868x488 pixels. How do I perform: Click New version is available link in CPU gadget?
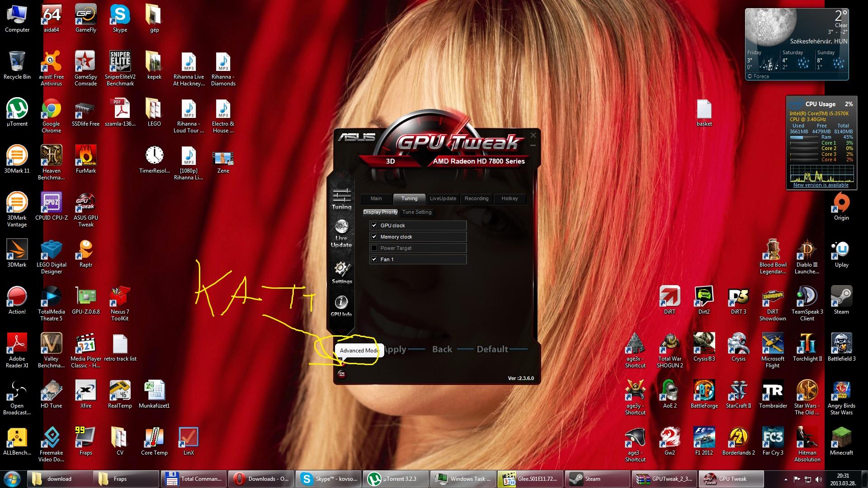(x=821, y=185)
